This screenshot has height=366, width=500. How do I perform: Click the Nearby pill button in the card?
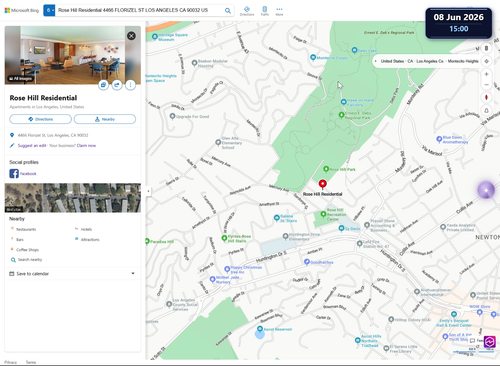click(105, 119)
